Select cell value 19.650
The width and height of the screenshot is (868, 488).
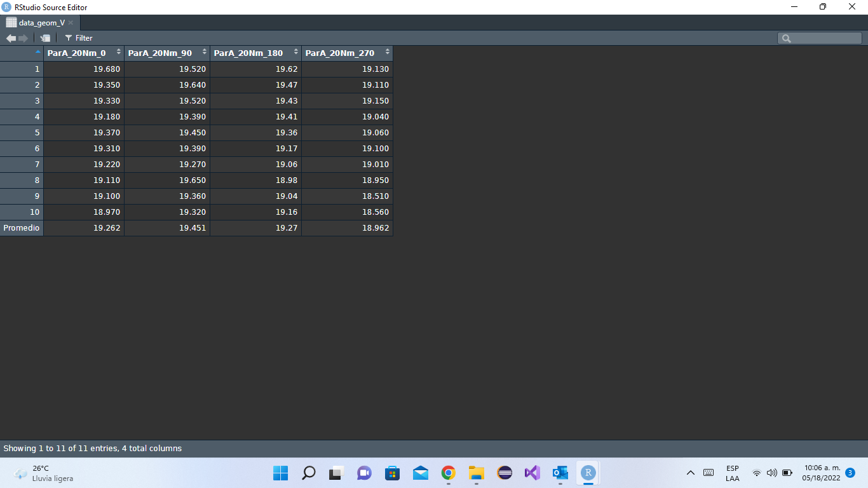(193, 180)
